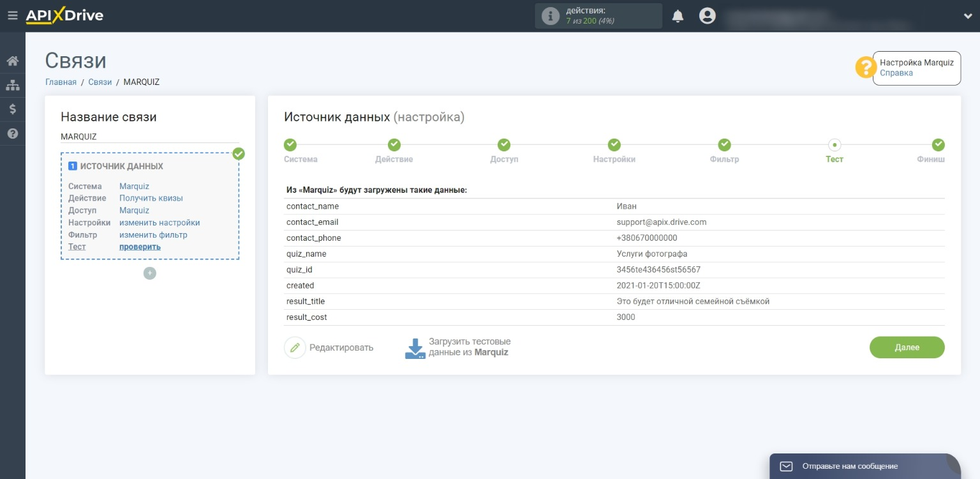
Task: Click the green Далее button
Action: 907,347
